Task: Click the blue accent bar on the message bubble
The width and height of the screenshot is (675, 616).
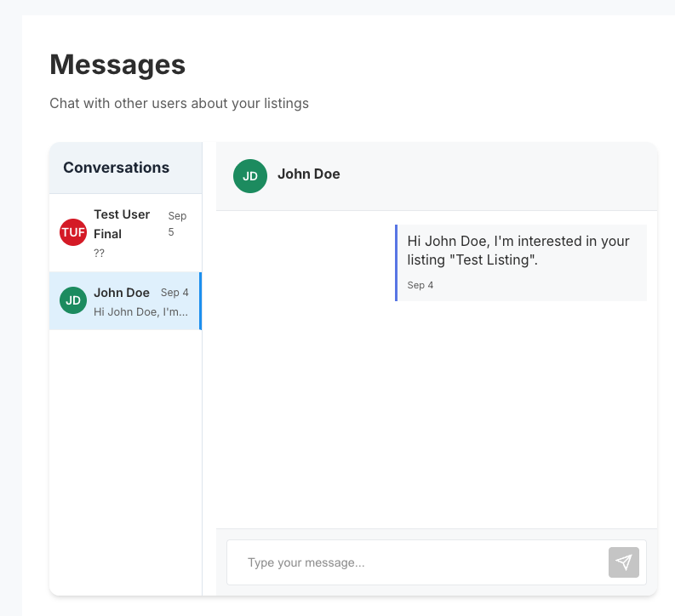Action: click(x=396, y=263)
